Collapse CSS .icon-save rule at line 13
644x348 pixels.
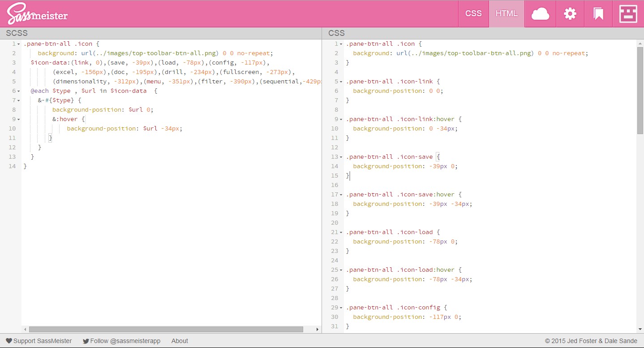[341, 157]
